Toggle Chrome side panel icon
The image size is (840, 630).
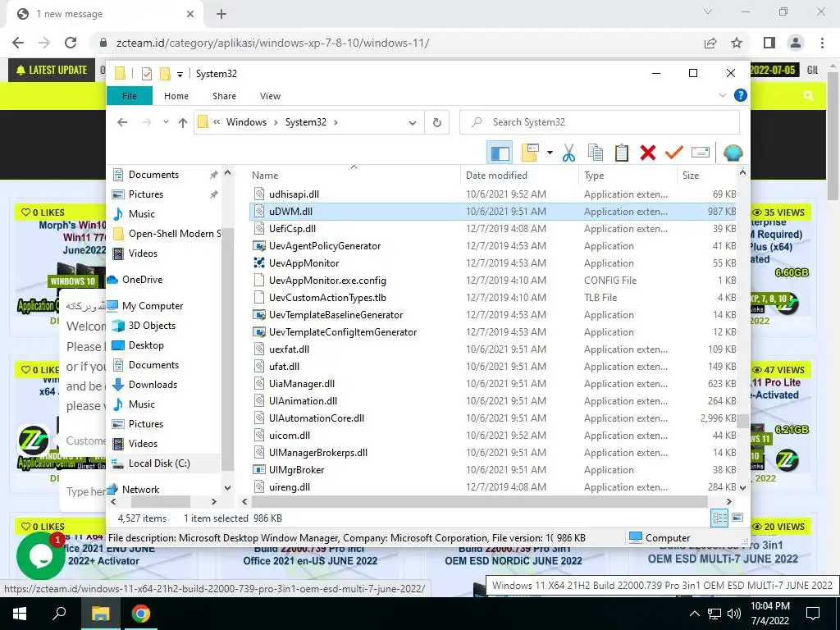click(x=769, y=43)
